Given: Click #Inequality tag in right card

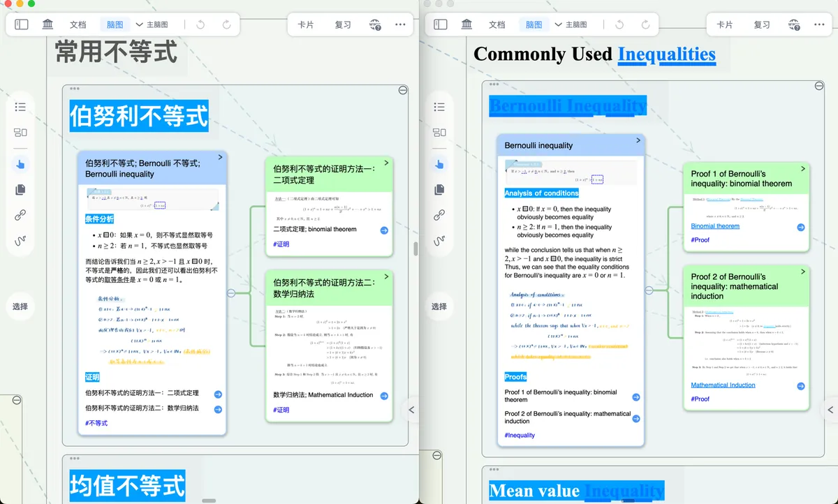Looking at the screenshot, I should click(x=520, y=436).
